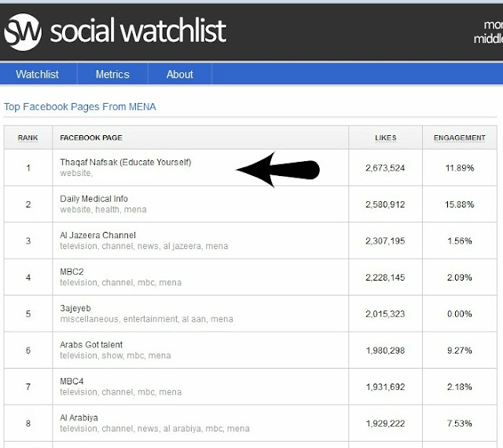Open Thaqaf Nafsak (Educate Yourself) page
The height and width of the screenshot is (448, 503).
pyautogui.click(x=126, y=162)
